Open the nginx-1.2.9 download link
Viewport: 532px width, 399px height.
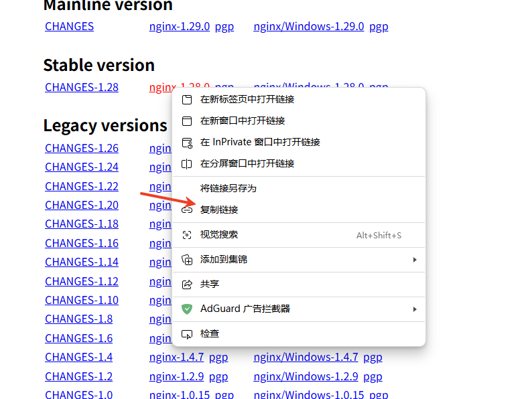coord(176,376)
